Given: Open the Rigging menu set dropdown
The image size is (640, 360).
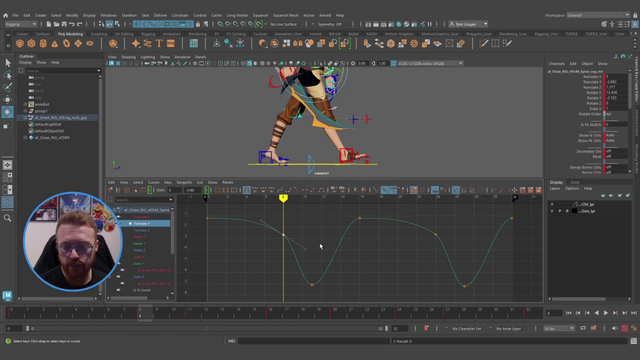Looking at the screenshot, I should [20, 24].
